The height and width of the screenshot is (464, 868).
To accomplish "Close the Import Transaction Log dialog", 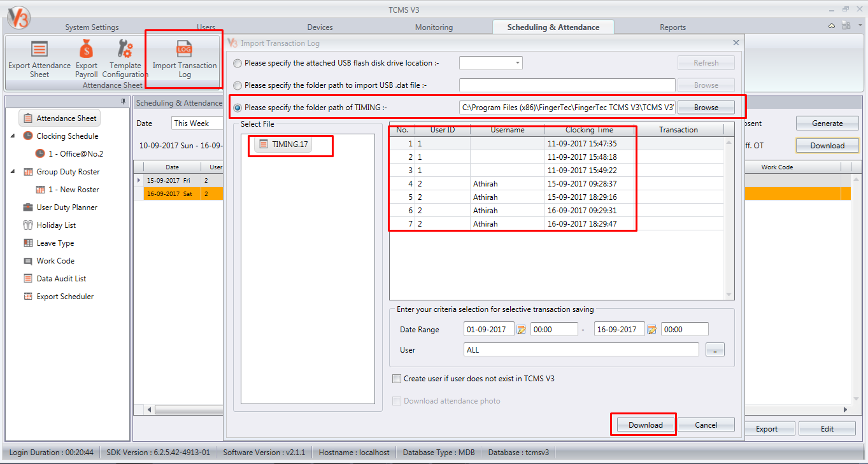I will 736,43.
